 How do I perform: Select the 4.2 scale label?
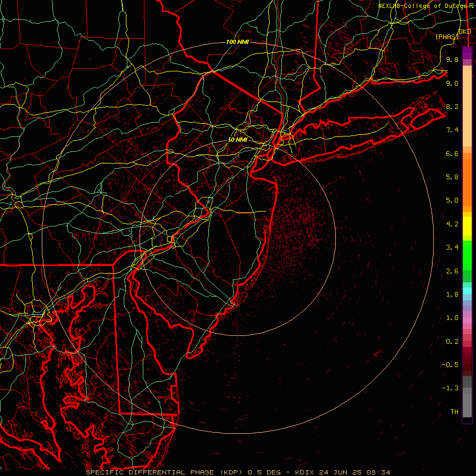point(452,224)
